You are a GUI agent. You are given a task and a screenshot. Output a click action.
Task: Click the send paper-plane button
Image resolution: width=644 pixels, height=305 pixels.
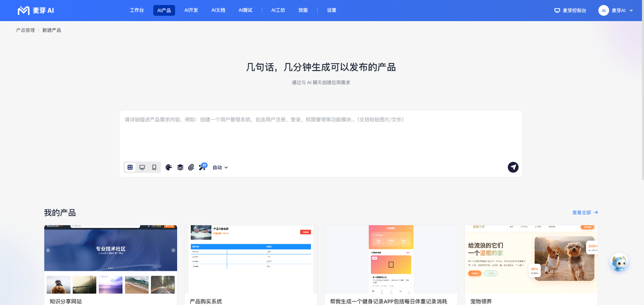point(513,167)
